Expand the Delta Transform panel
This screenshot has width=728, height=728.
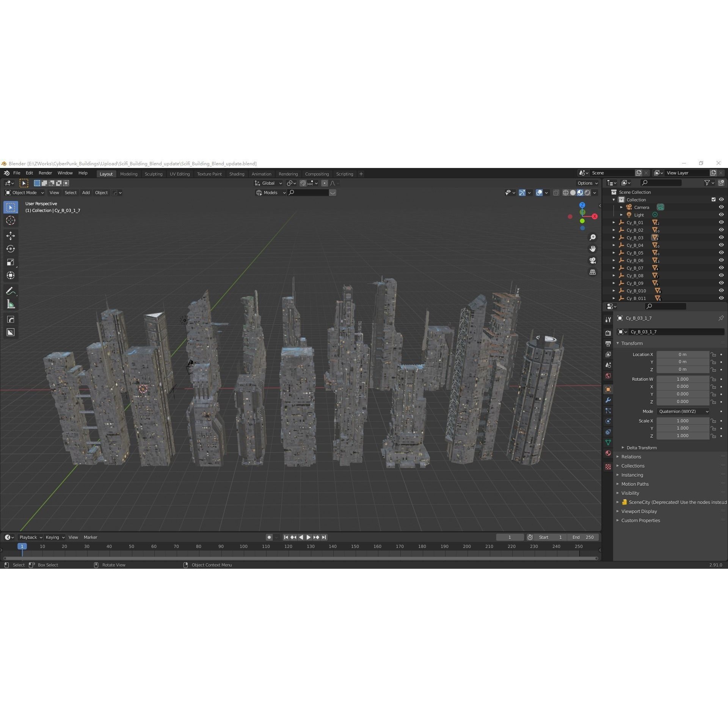[x=641, y=448]
